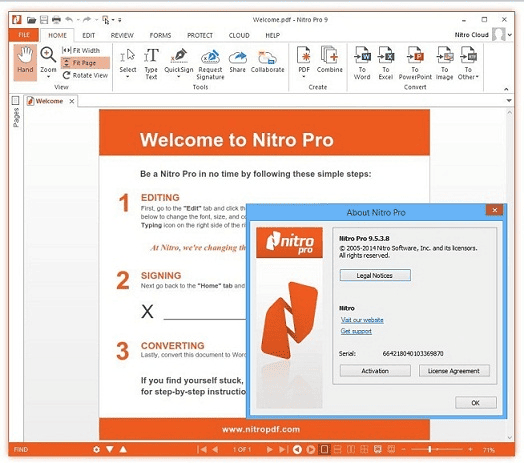Click find previous up triangle in status bar

(123, 449)
